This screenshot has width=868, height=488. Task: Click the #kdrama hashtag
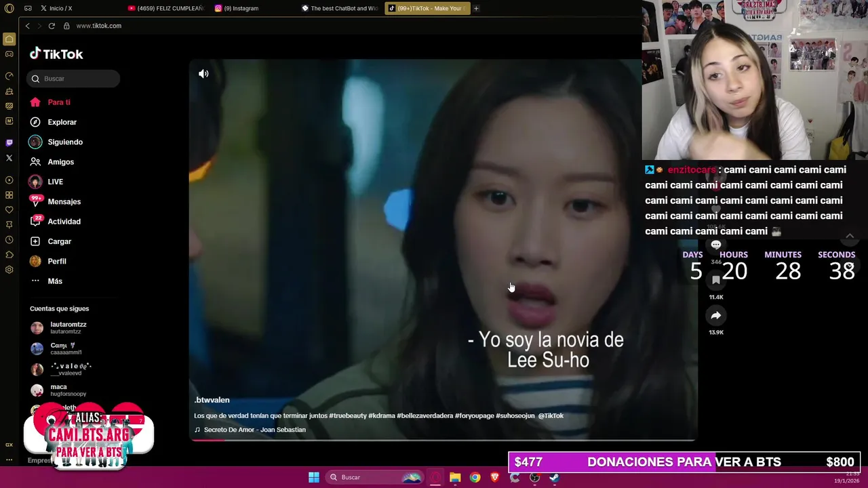point(382,415)
